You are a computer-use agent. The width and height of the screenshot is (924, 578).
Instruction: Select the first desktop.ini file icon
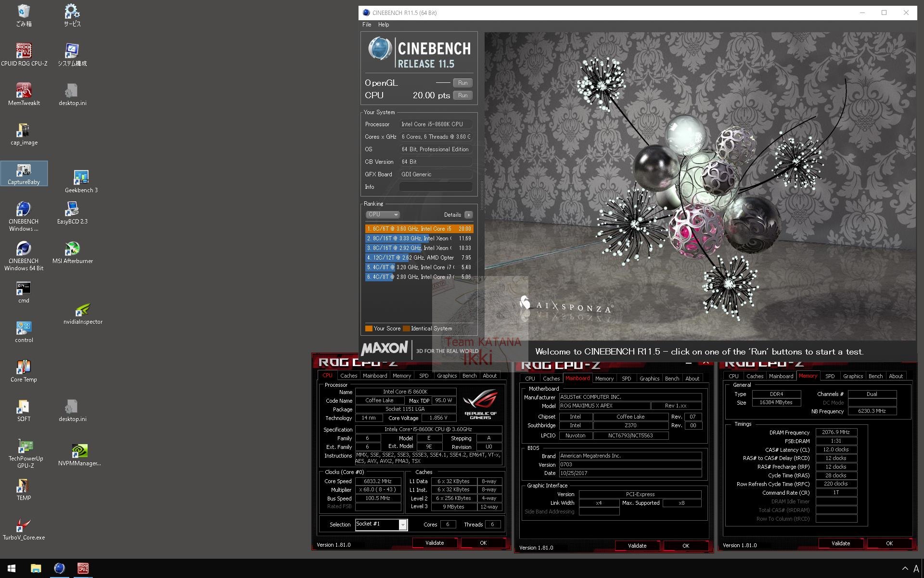coord(72,94)
